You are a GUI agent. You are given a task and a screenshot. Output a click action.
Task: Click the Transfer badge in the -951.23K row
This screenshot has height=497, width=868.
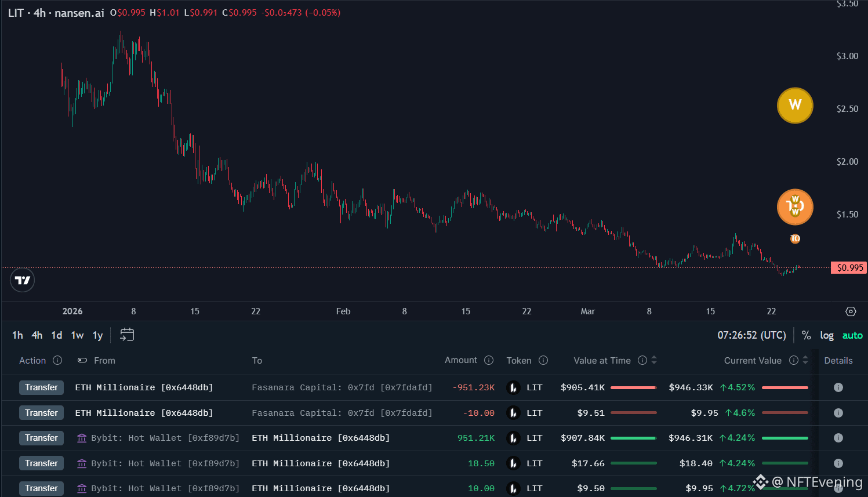point(41,387)
